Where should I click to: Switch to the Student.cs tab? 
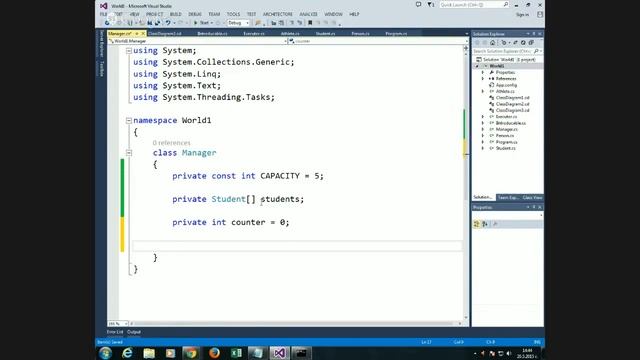click(325, 33)
